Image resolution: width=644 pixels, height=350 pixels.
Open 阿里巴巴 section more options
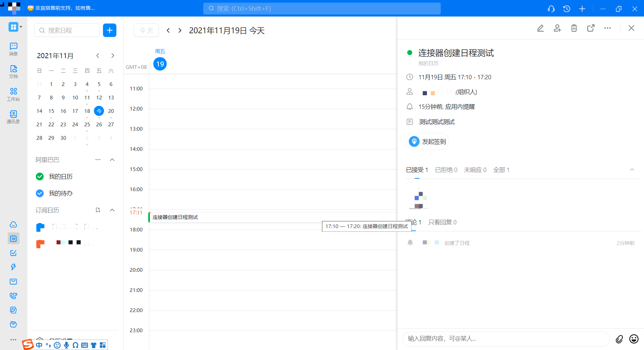pyautogui.click(x=98, y=160)
